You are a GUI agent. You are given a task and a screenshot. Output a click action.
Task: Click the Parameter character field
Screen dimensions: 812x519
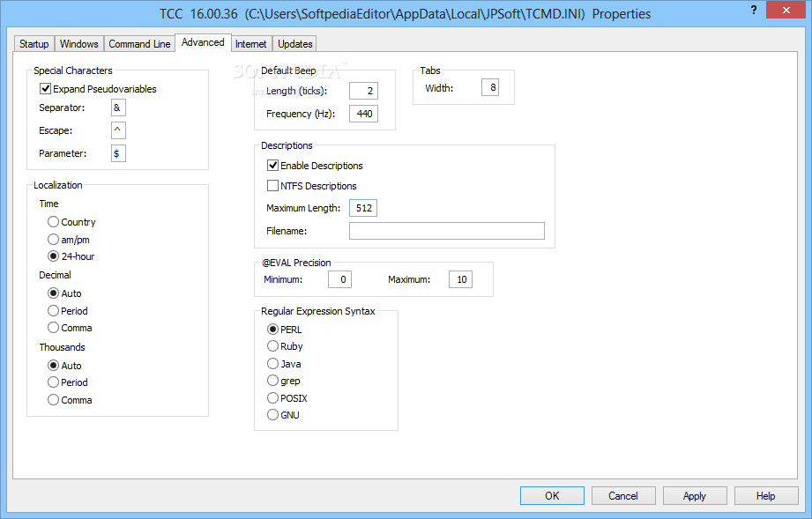coord(118,153)
